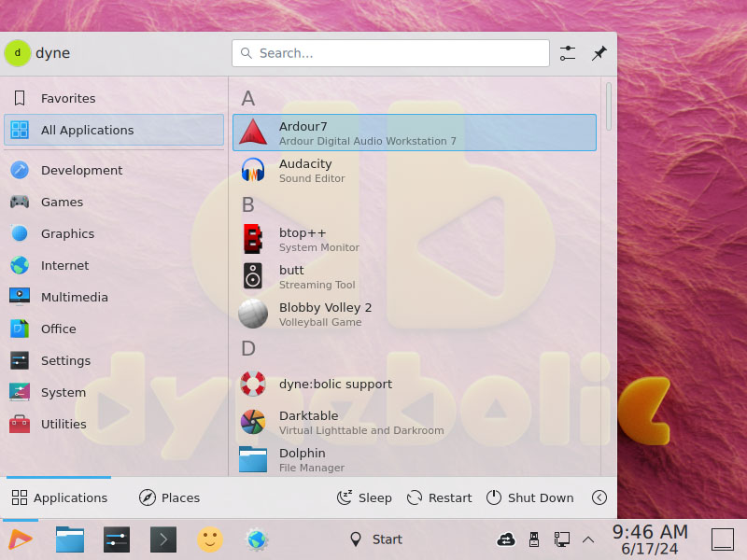Click the Start taskbar entry
This screenshot has height=560, width=747.
click(375, 539)
